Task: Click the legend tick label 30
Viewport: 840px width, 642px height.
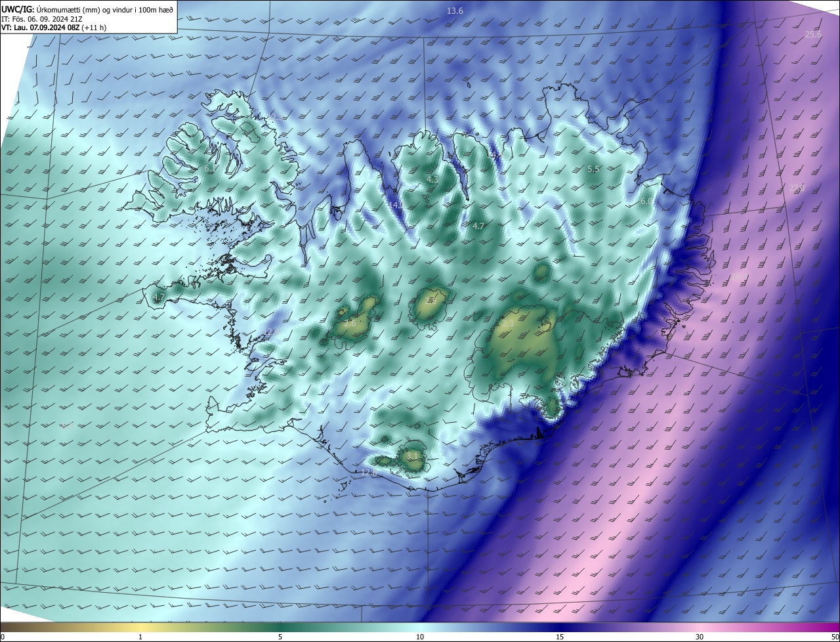Action: (x=700, y=637)
